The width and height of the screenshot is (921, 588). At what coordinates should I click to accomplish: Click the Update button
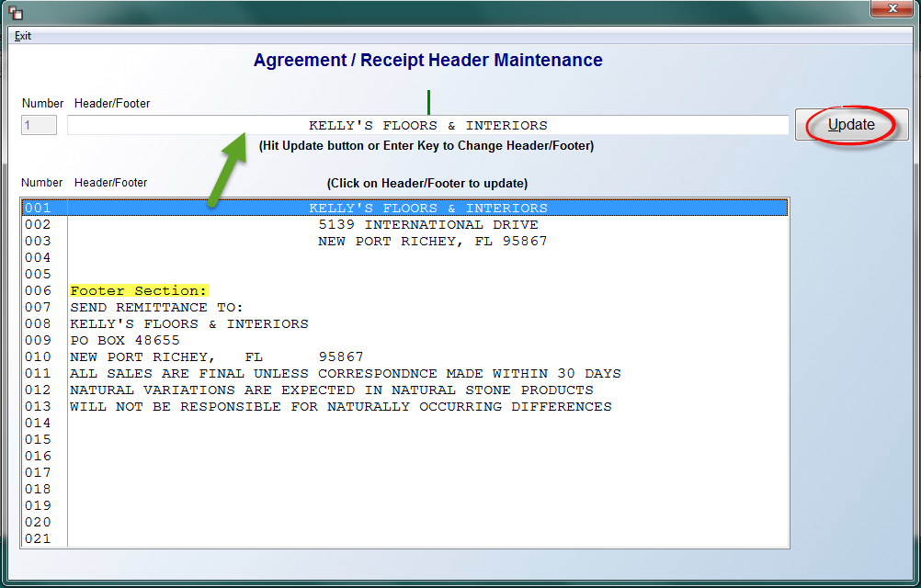point(850,125)
